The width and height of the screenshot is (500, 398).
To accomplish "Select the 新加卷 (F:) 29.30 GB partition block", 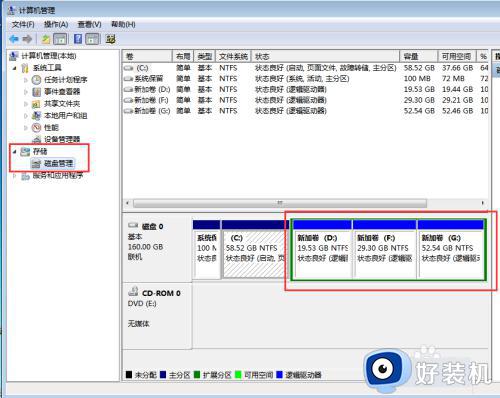I will tap(385, 249).
